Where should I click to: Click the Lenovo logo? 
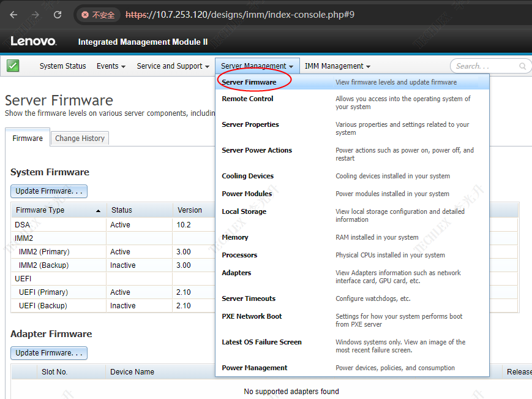click(33, 41)
